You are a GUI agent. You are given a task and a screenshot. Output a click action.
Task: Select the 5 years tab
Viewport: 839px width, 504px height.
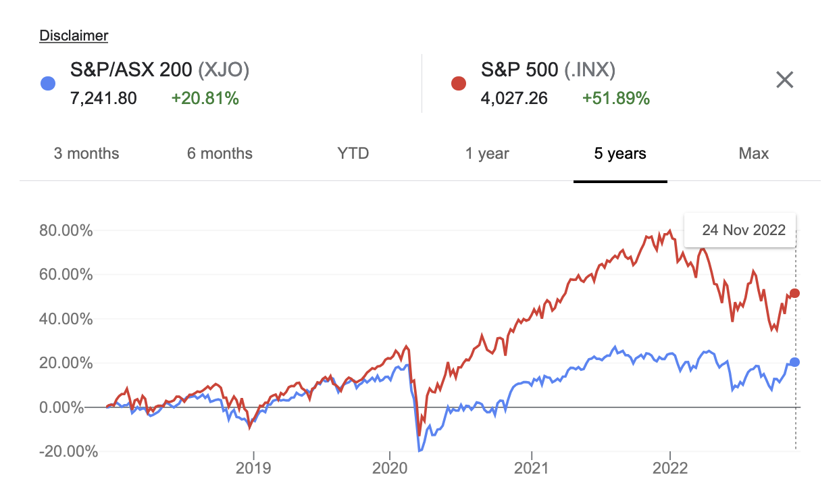pyautogui.click(x=620, y=153)
